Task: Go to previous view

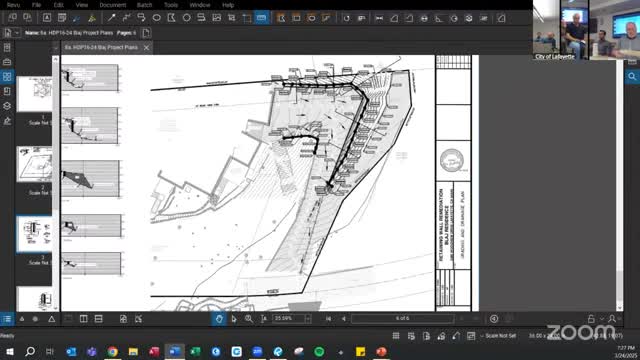Action: click(494, 319)
